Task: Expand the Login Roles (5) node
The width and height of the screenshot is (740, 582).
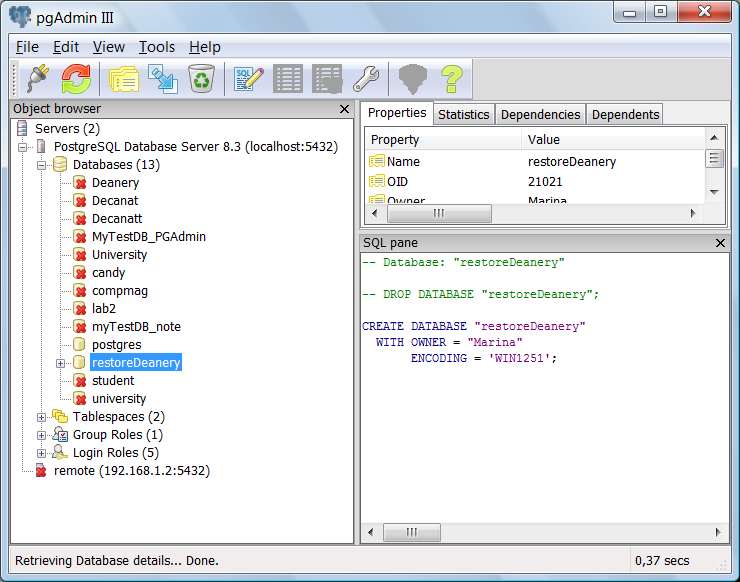Action: pyautogui.click(x=41, y=453)
